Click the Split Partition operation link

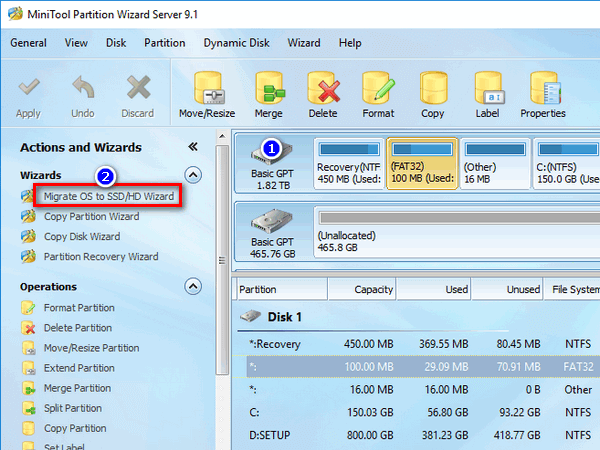pos(73,408)
